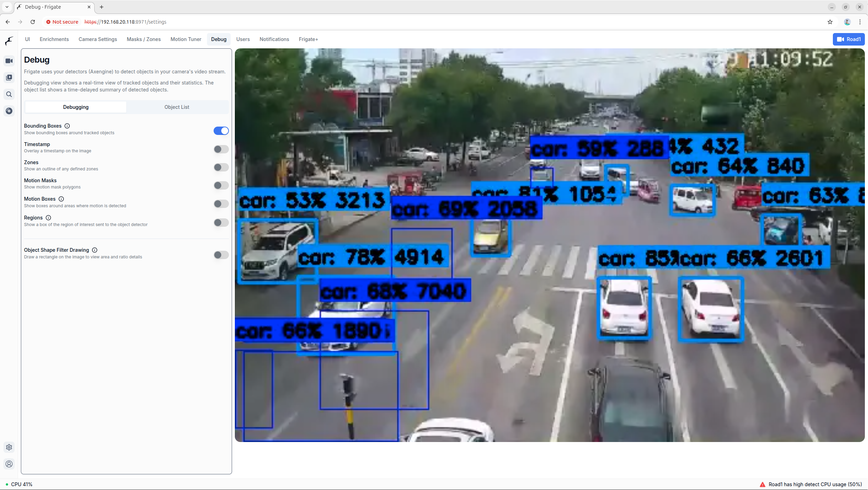Click the settings gear icon in sidebar
Viewport: 868px width, 490px height.
[x=9, y=447]
